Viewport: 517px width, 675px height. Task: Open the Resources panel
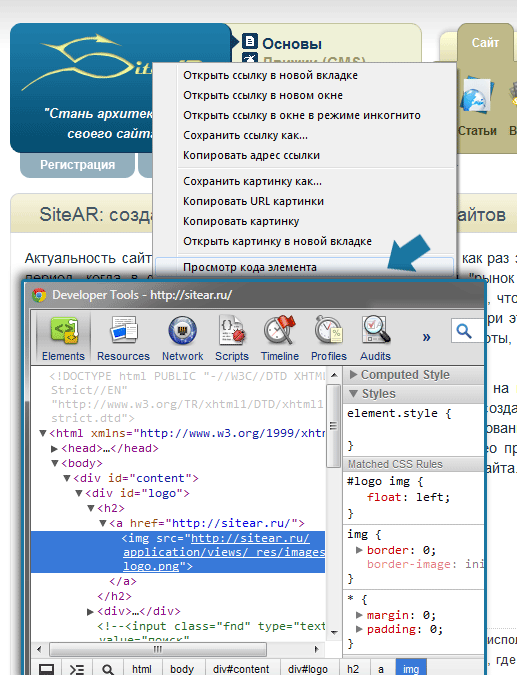(x=123, y=338)
